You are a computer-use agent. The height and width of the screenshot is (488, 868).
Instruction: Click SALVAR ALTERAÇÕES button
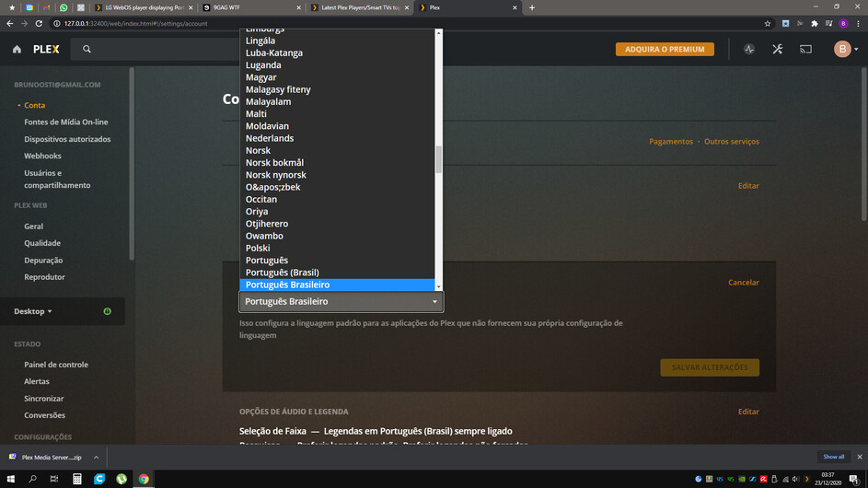[710, 367]
